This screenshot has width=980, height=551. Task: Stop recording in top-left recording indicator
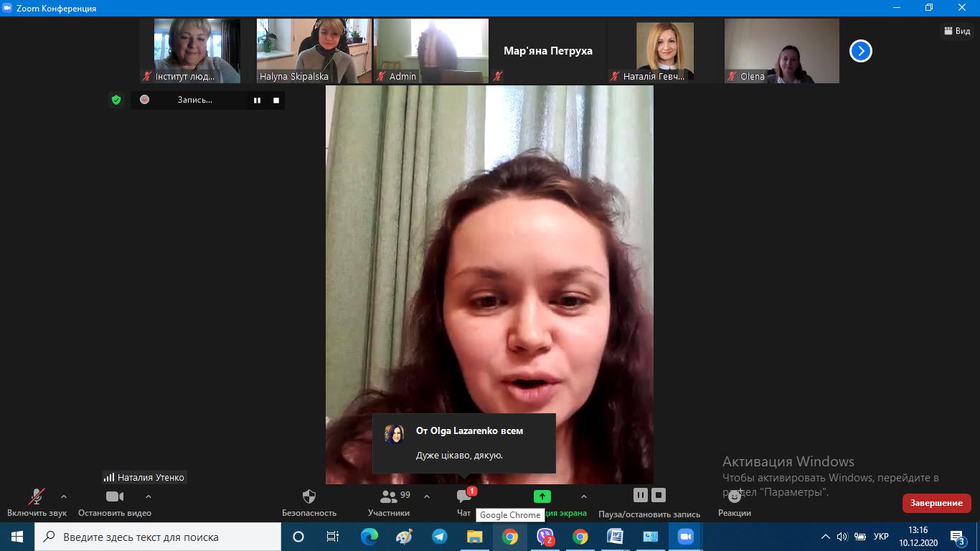[x=276, y=100]
